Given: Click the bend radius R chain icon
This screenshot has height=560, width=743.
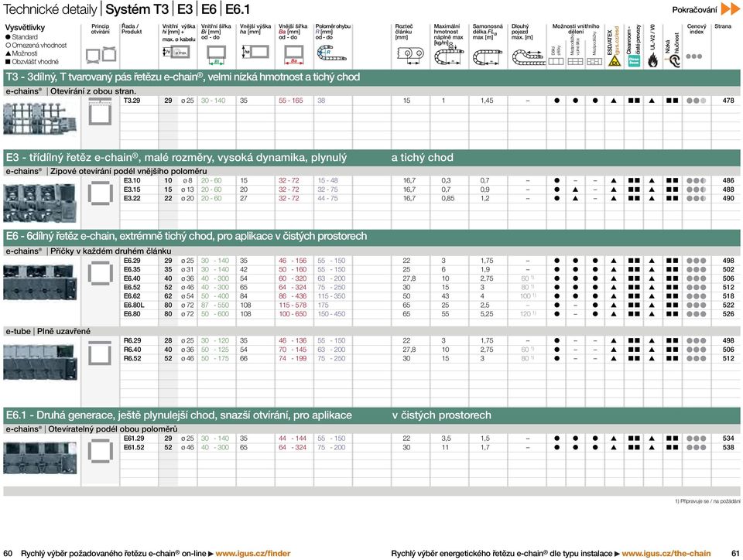Looking at the screenshot, I should tap(331, 53).
